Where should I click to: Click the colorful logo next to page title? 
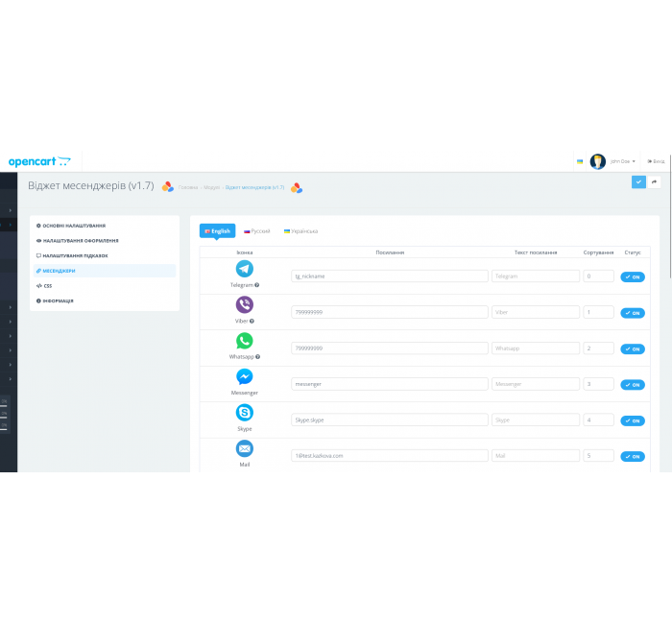click(168, 187)
